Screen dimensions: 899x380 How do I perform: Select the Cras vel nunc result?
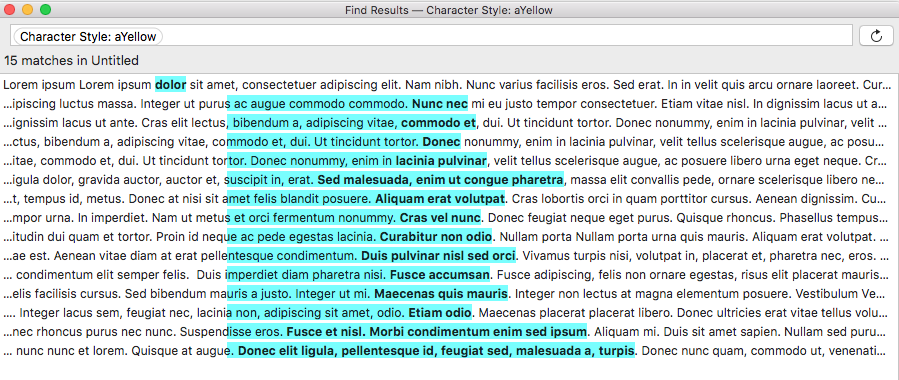point(450,218)
